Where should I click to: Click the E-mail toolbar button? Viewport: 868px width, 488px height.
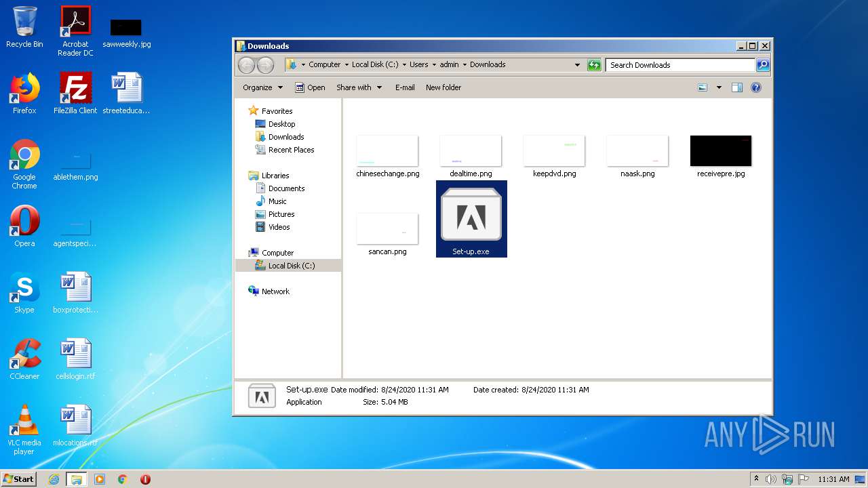405,87
